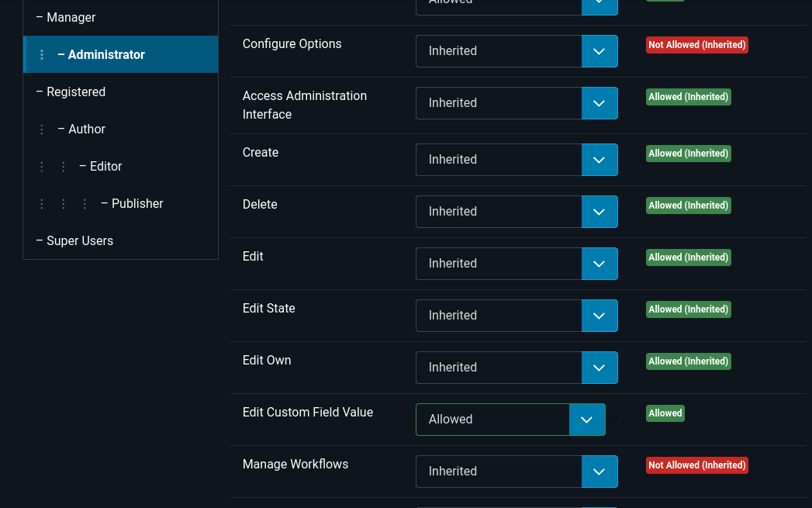The height and width of the screenshot is (508, 812).
Task: Click Not Allowed badge for Configure Options
Action: 697,45
